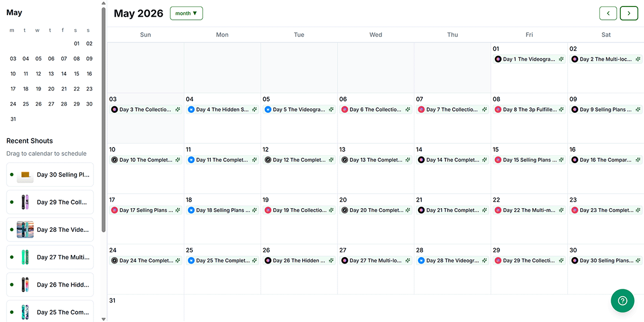Click the Sat column header

tap(606, 35)
